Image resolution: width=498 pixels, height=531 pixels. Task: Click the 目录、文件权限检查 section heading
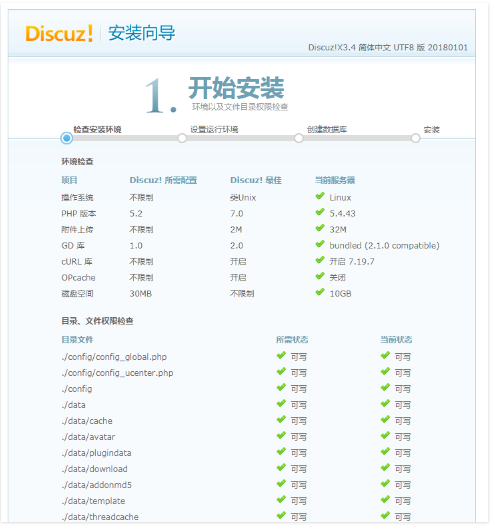pos(98,321)
